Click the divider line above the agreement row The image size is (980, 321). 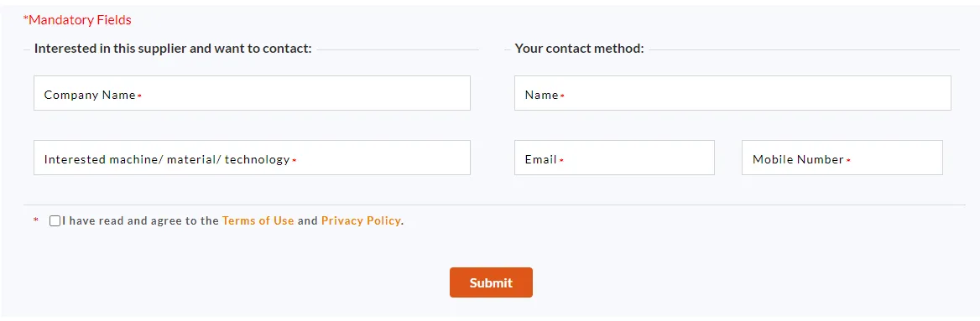coord(494,205)
